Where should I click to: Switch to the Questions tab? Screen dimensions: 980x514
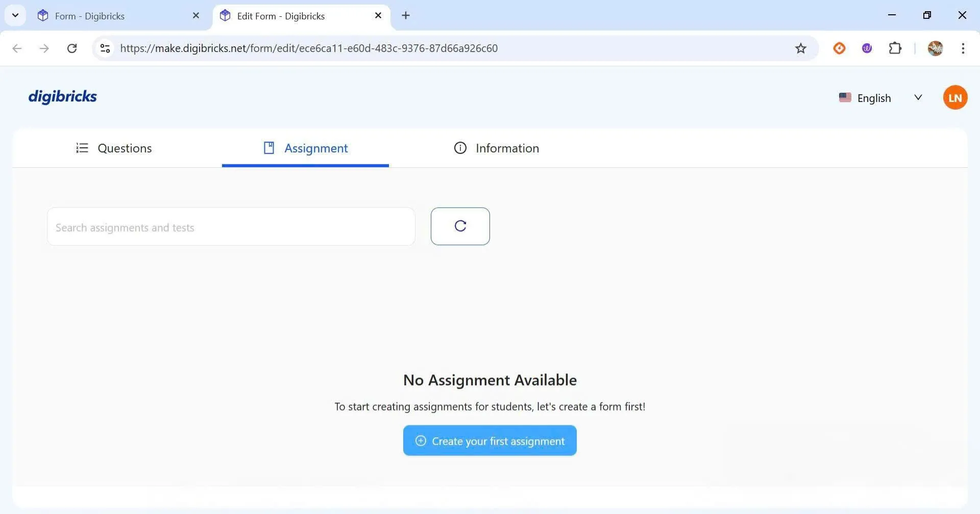tap(114, 148)
